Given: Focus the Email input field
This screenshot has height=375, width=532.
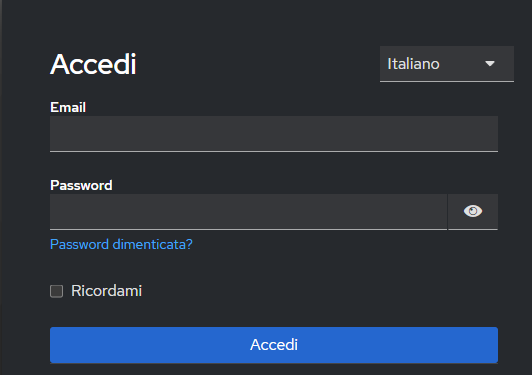Looking at the screenshot, I should (x=274, y=134).
